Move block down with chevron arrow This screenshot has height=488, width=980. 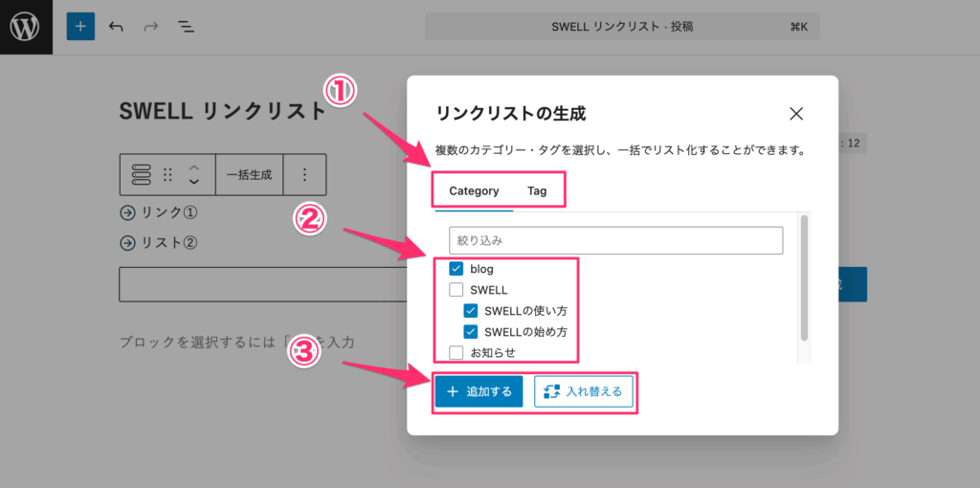tap(194, 181)
